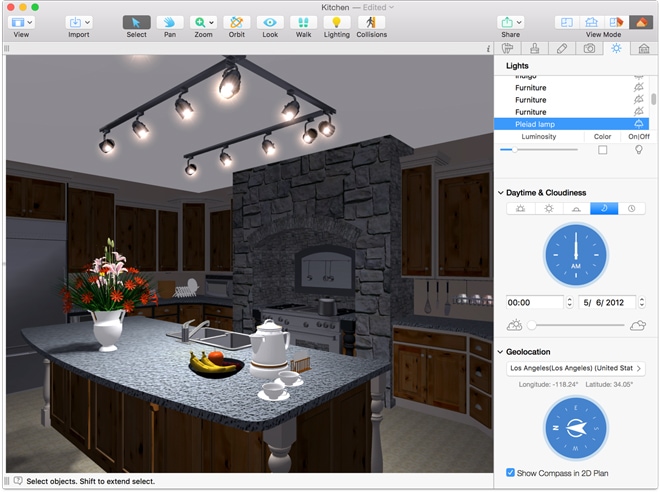The height and width of the screenshot is (492, 660).
Task: Open the materials pencil tab
Action: (x=562, y=48)
